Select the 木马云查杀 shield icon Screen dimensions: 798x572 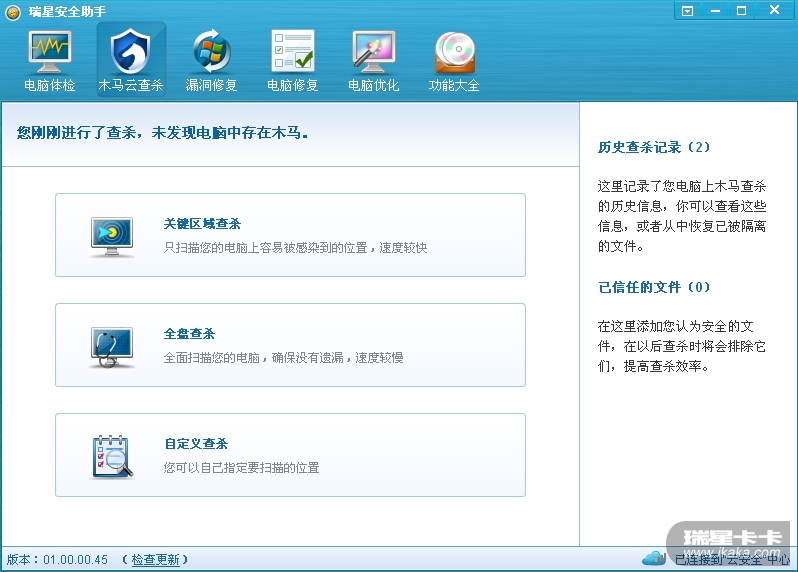131,51
